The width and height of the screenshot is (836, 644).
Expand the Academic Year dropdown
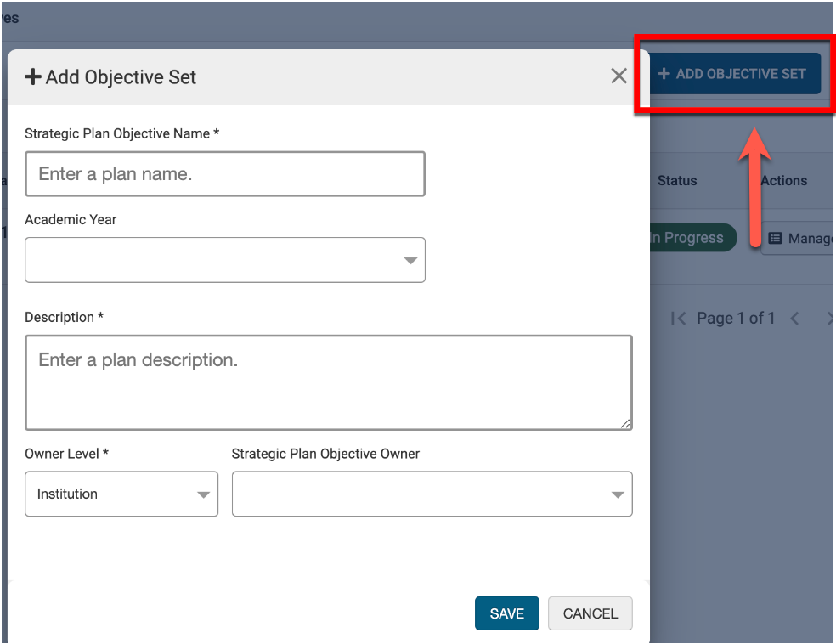pyautogui.click(x=224, y=260)
